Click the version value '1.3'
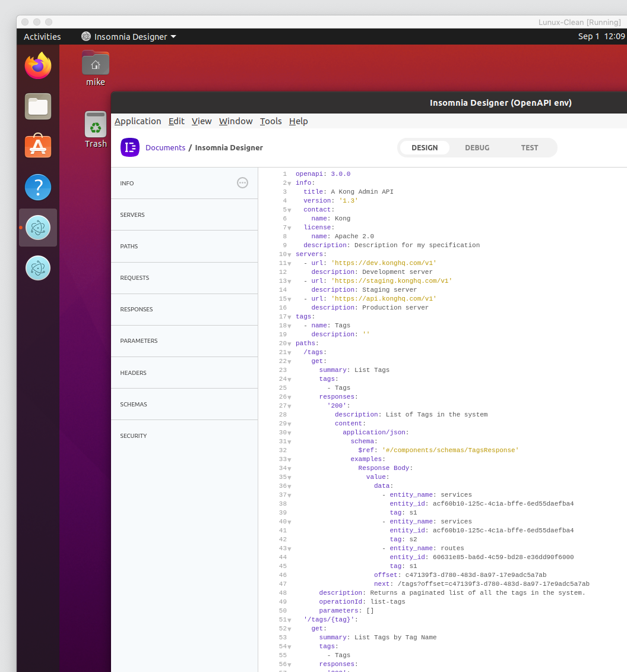 [x=348, y=201]
